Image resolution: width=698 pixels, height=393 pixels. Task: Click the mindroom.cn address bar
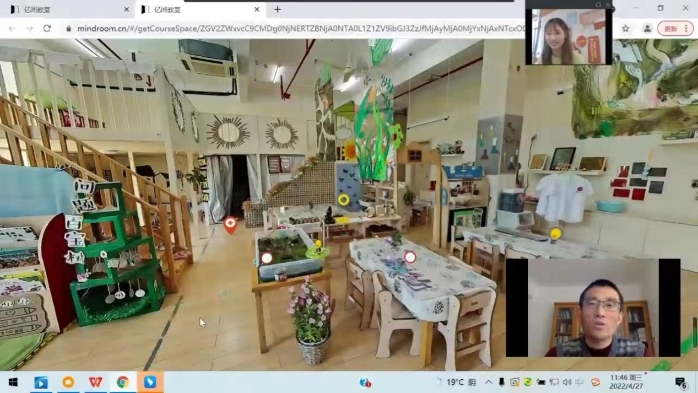point(294,28)
